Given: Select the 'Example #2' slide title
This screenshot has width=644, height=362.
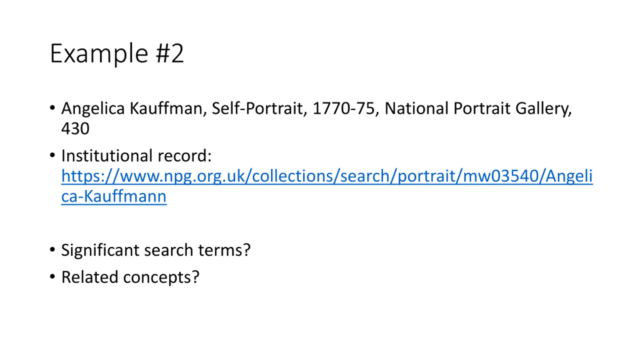Looking at the screenshot, I should tap(117, 54).
